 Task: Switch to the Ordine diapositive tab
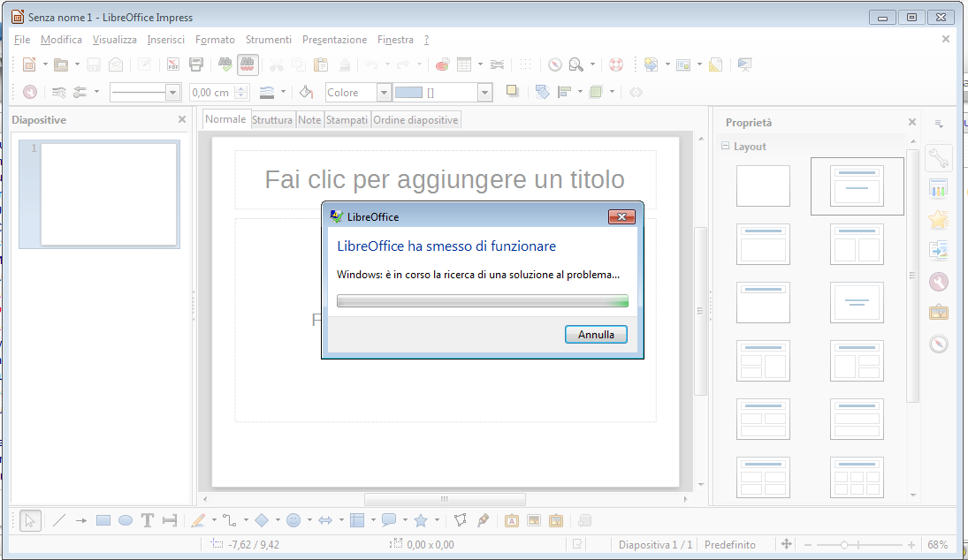click(415, 120)
